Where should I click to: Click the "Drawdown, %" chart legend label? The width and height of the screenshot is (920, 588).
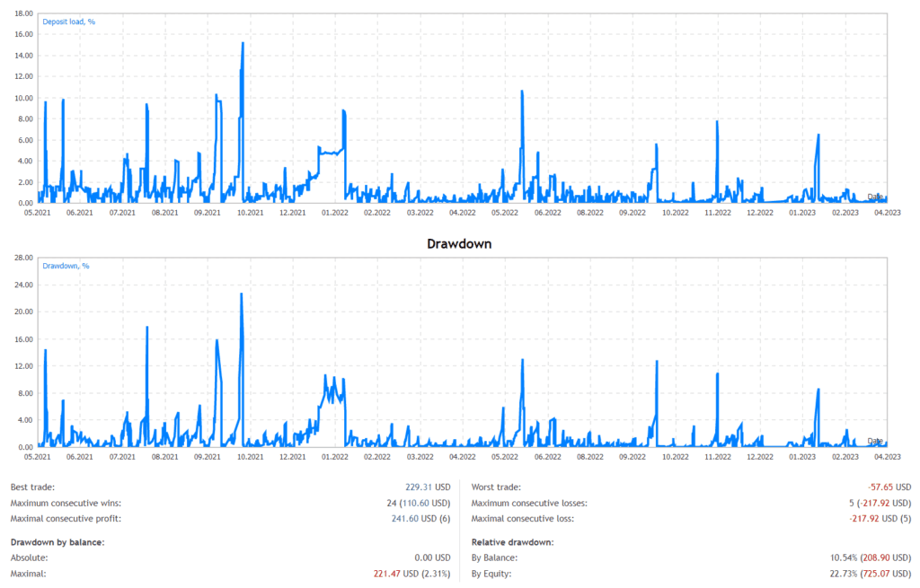tap(66, 266)
